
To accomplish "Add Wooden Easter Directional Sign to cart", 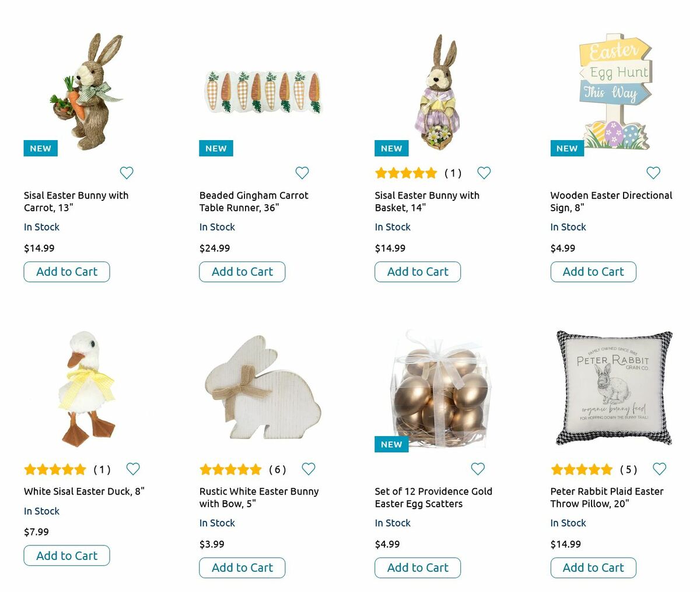I will 593,272.
